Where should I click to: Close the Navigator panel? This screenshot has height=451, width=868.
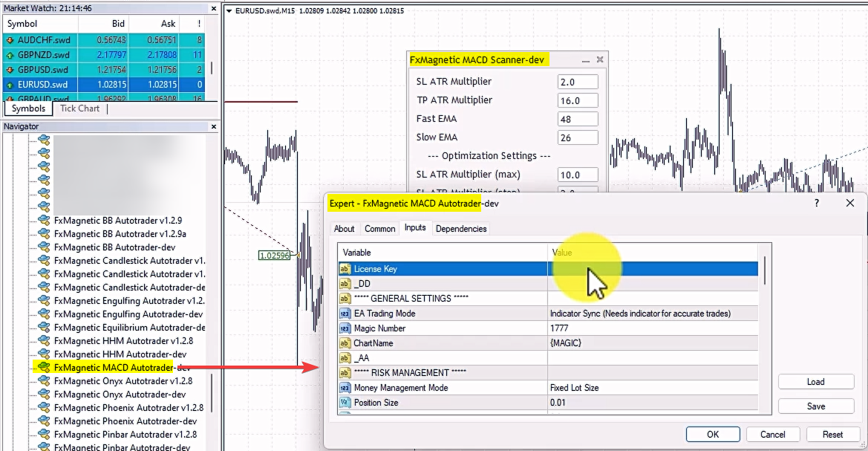[214, 126]
